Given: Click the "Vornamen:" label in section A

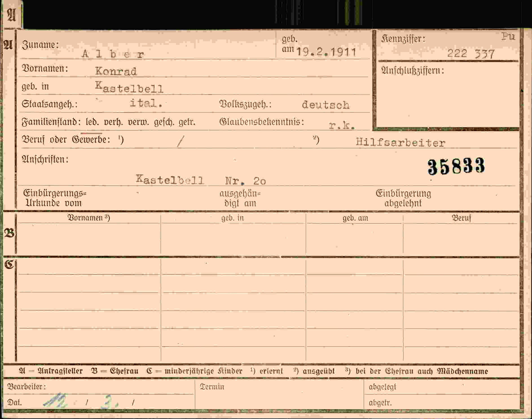Looking at the screenshot, I should [x=45, y=68].
